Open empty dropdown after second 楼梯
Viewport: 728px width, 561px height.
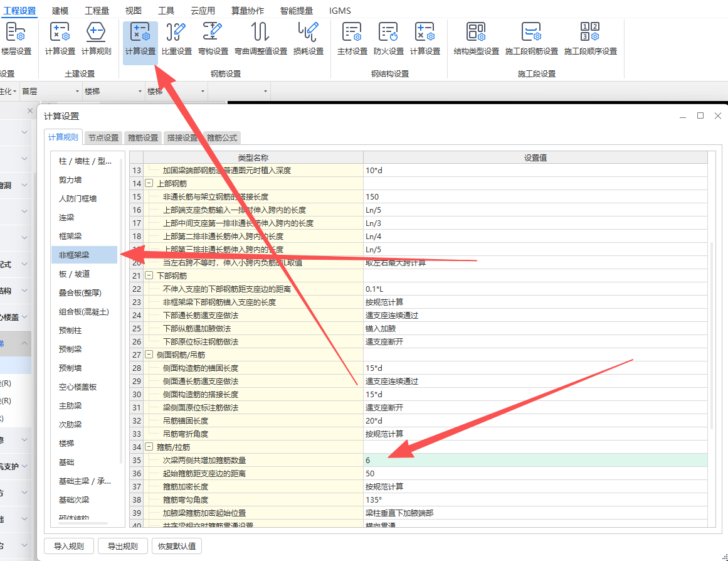239,91
